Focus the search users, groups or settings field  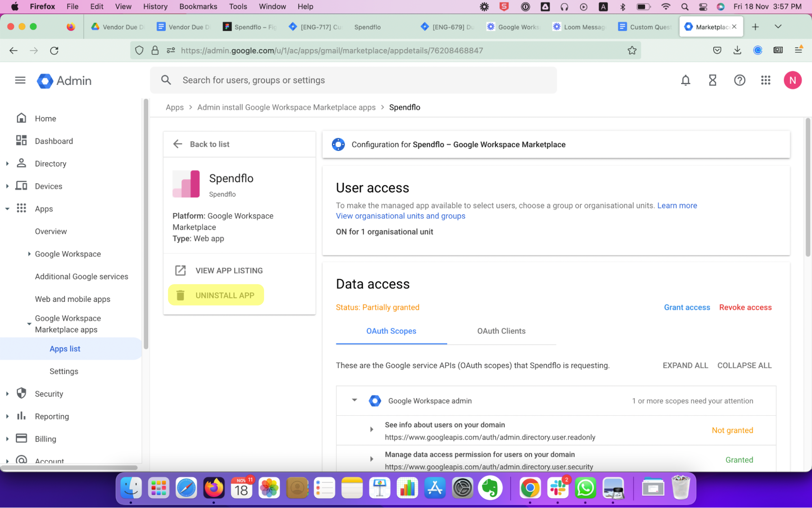tap(353, 80)
